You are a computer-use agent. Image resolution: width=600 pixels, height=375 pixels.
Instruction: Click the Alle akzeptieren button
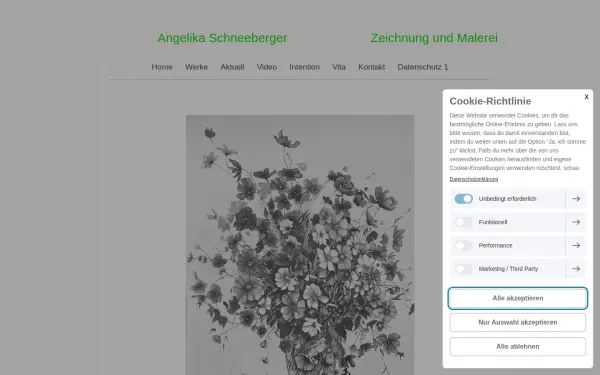[x=517, y=298]
